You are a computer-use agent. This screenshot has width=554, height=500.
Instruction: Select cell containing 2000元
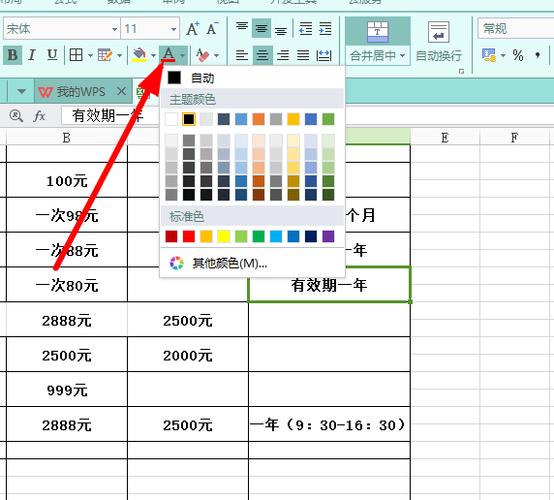pyautogui.click(x=188, y=354)
